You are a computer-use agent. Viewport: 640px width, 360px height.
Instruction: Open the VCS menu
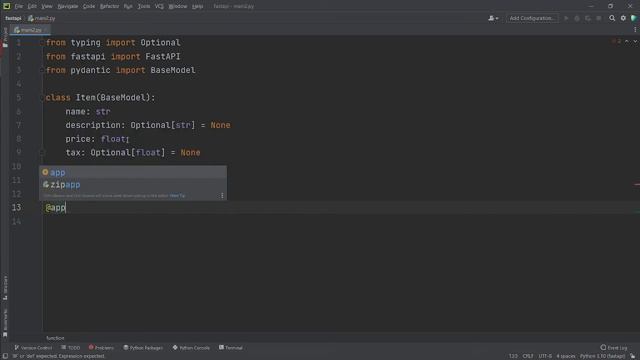tap(159, 6)
